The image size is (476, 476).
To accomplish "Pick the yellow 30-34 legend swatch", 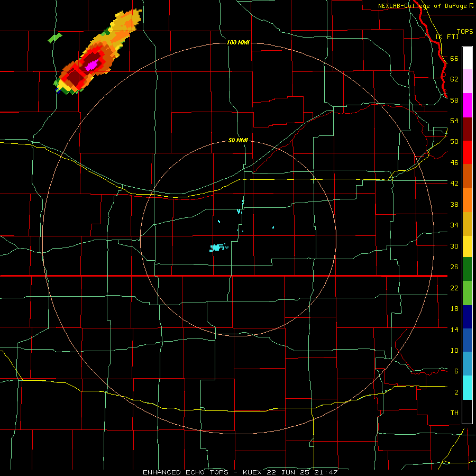I will pyautogui.click(x=467, y=246).
